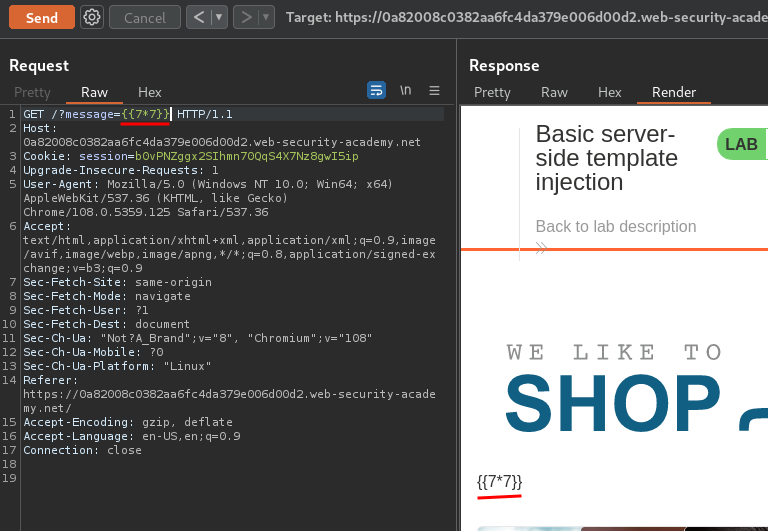Click the Host header line

tap(222, 135)
